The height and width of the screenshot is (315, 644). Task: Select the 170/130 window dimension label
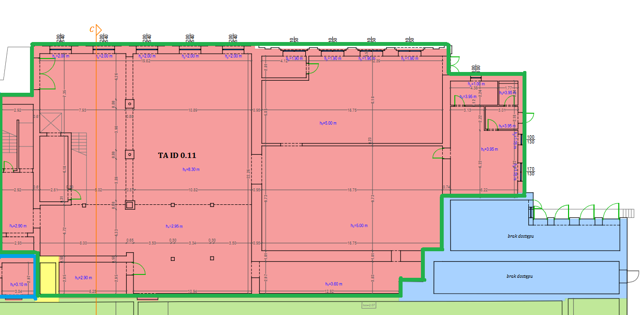click(530, 171)
